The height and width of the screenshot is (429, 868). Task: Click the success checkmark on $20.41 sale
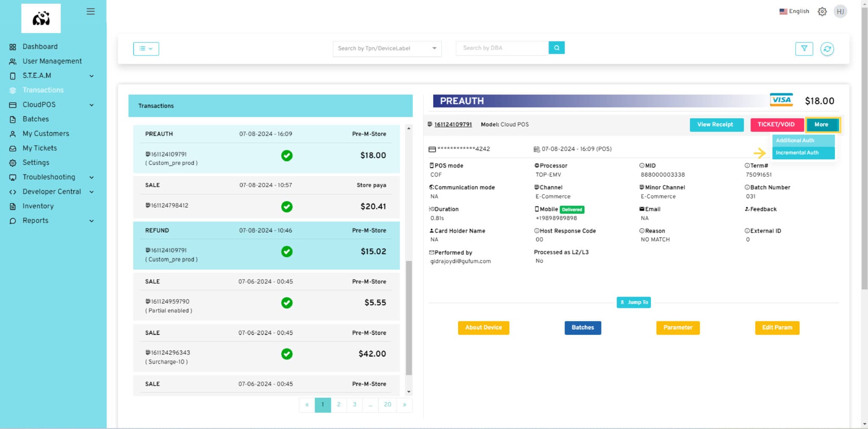click(x=287, y=207)
